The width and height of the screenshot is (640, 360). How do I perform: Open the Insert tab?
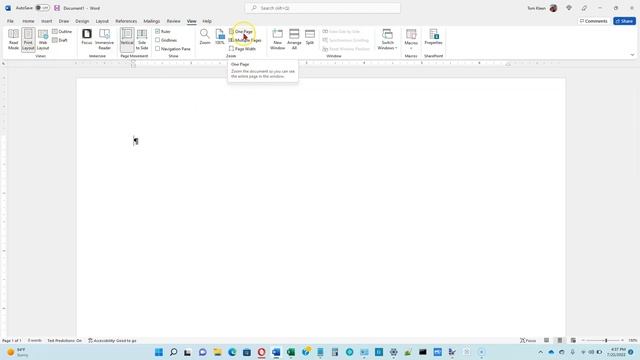tap(47, 21)
